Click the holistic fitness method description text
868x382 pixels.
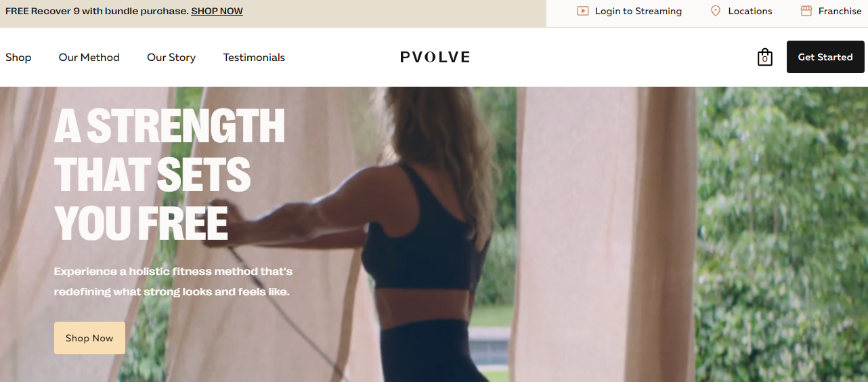(173, 282)
